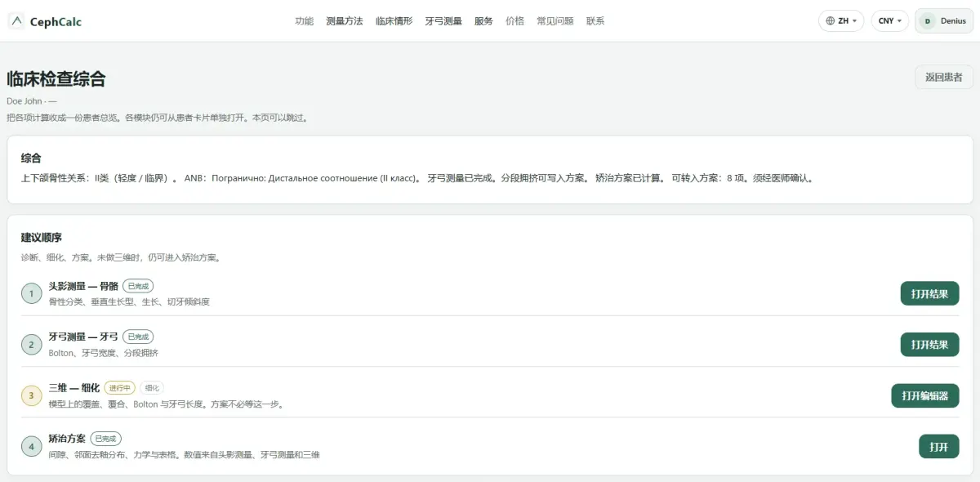
Task: Click step 4 circle for 矫治方案
Action: pyautogui.click(x=31, y=447)
